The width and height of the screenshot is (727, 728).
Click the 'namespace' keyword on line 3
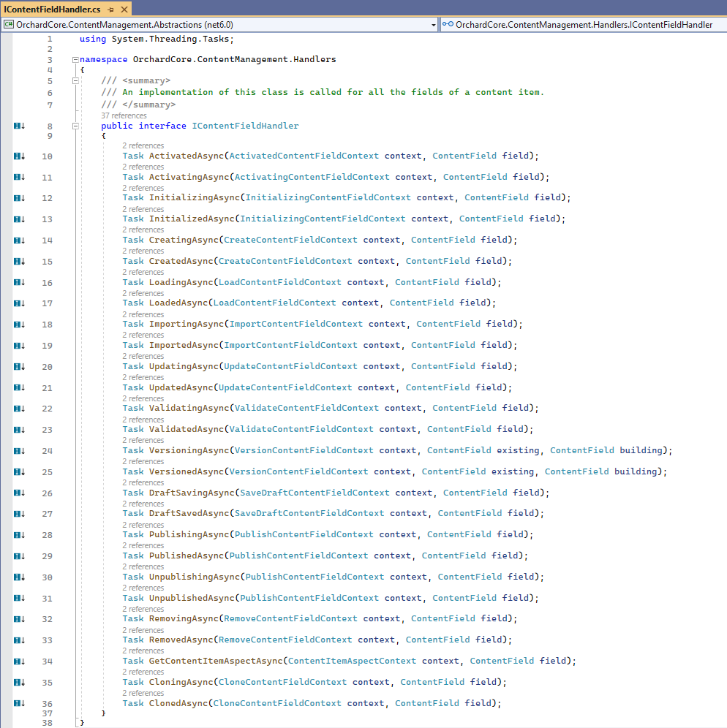point(103,59)
